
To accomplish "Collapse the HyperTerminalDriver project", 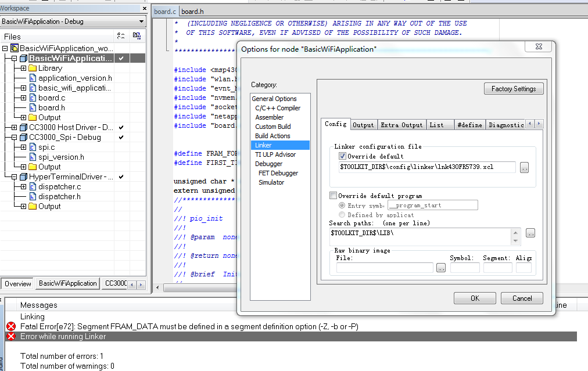I will (x=15, y=177).
